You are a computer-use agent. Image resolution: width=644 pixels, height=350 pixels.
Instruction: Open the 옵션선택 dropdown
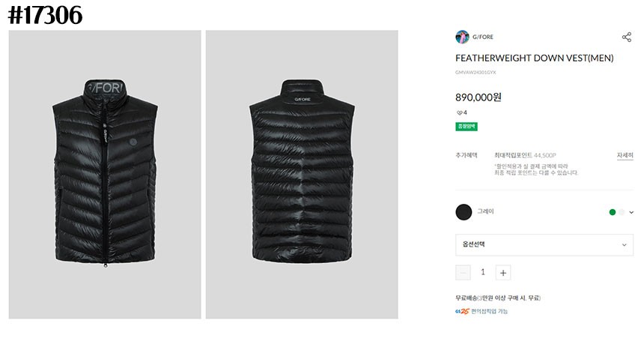(x=544, y=244)
